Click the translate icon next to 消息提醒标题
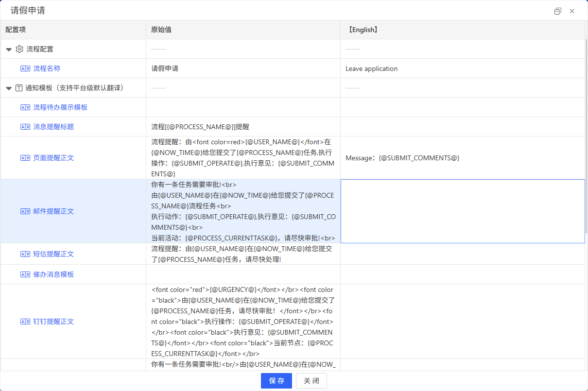The image size is (588, 391). tap(25, 127)
